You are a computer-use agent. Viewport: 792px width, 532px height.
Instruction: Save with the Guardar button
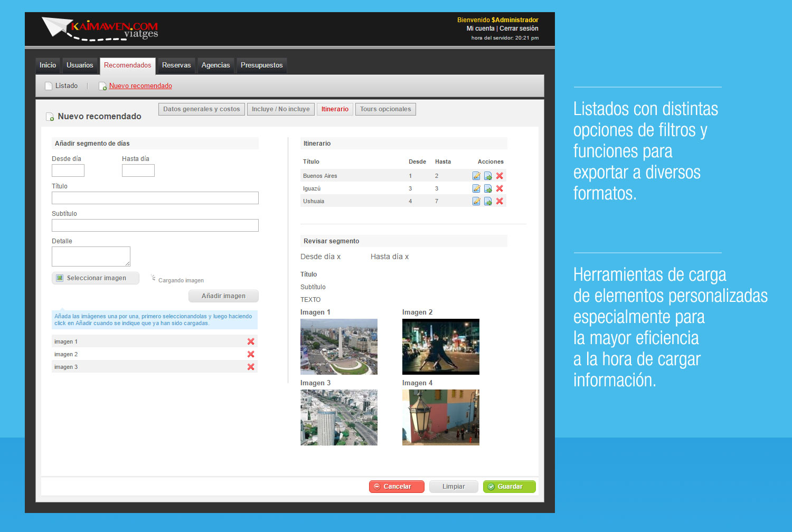click(510, 487)
